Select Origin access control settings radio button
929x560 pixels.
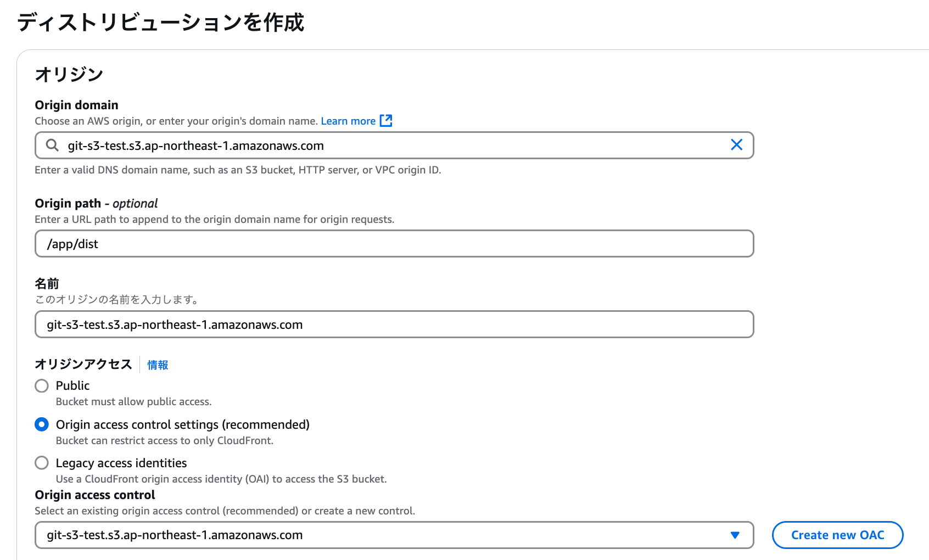coord(42,424)
